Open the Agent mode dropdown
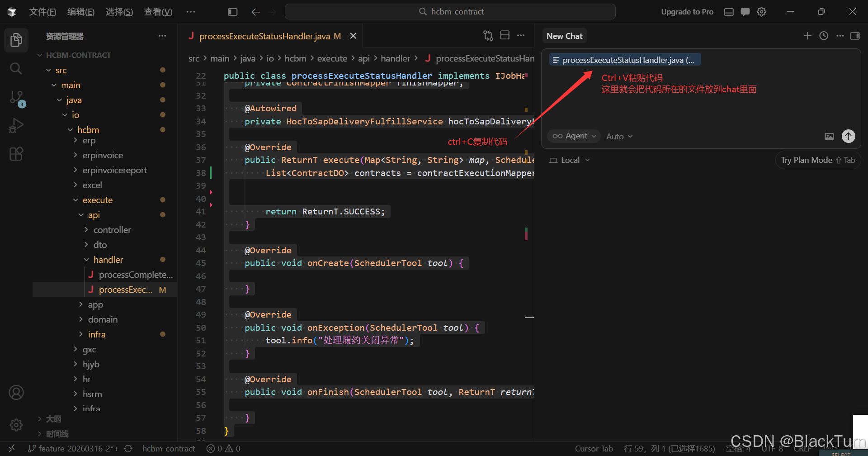Image resolution: width=868 pixels, height=456 pixels. tap(574, 136)
